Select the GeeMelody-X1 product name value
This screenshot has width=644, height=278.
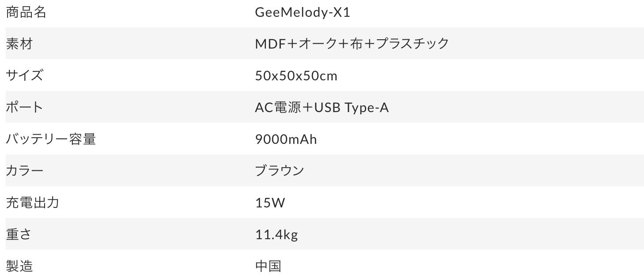point(303,12)
